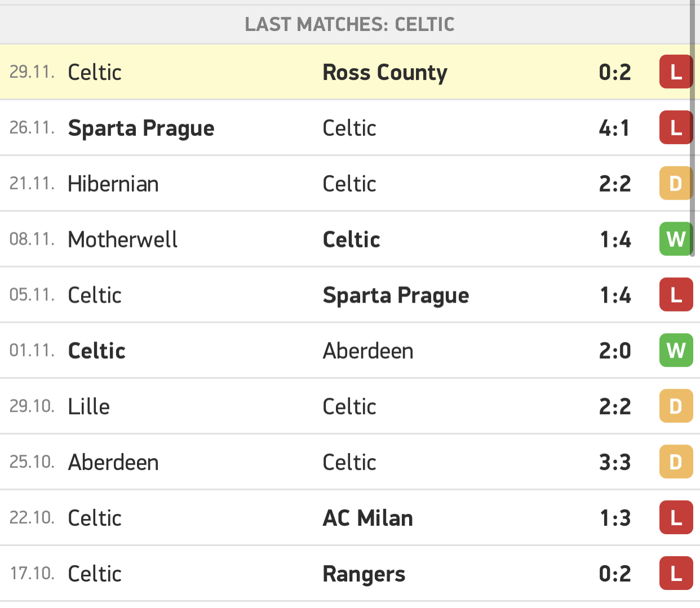Screen dimensions: 700x608
Task: Open the Lille team link
Action: point(88,406)
